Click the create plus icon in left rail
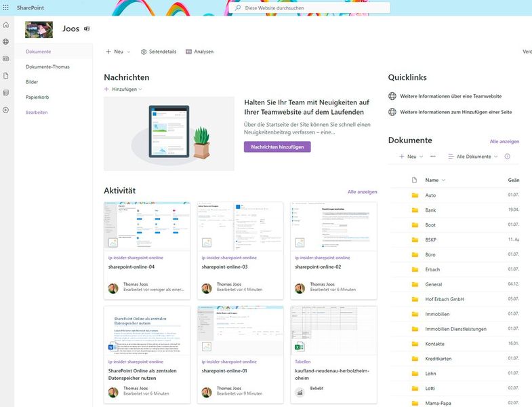The image size is (532, 407). (x=6, y=110)
